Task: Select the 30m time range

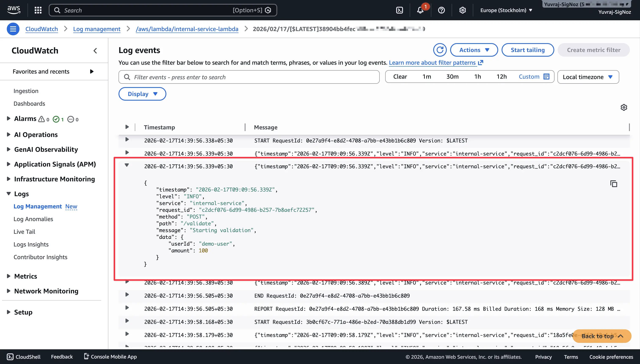Action: pyautogui.click(x=452, y=77)
